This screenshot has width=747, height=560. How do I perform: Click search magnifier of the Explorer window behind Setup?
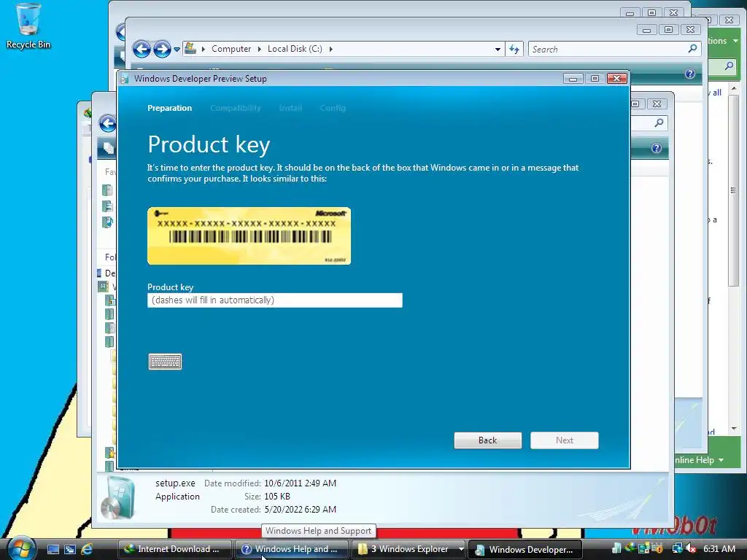pyautogui.click(x=659, y=122)
